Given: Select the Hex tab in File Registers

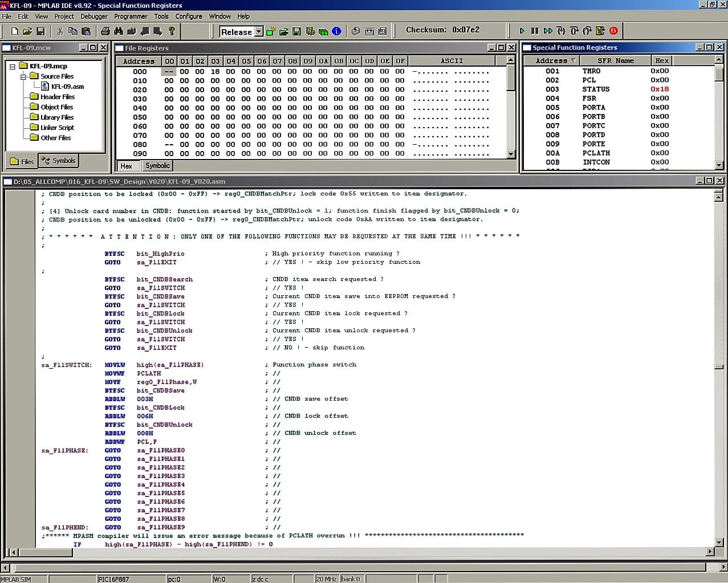Looking at the screenshot, I should 127,166.
